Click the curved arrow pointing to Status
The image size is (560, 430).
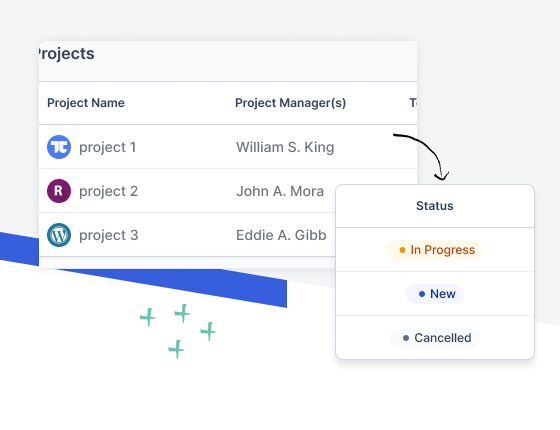pyautogui.click(x=421, y=156)
